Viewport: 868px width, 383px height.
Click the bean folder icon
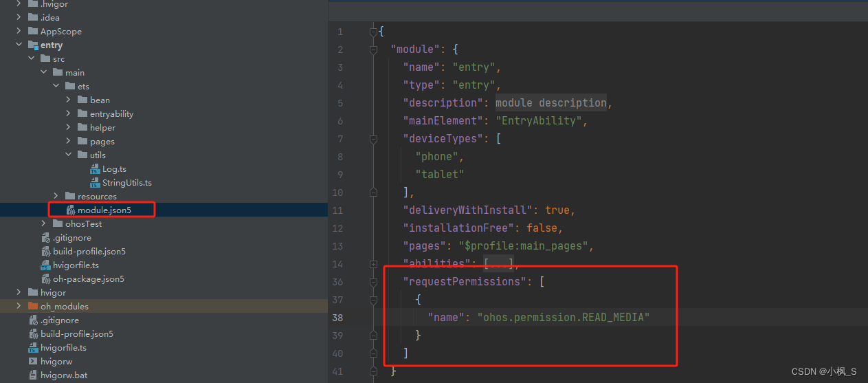tap(82, 100)
